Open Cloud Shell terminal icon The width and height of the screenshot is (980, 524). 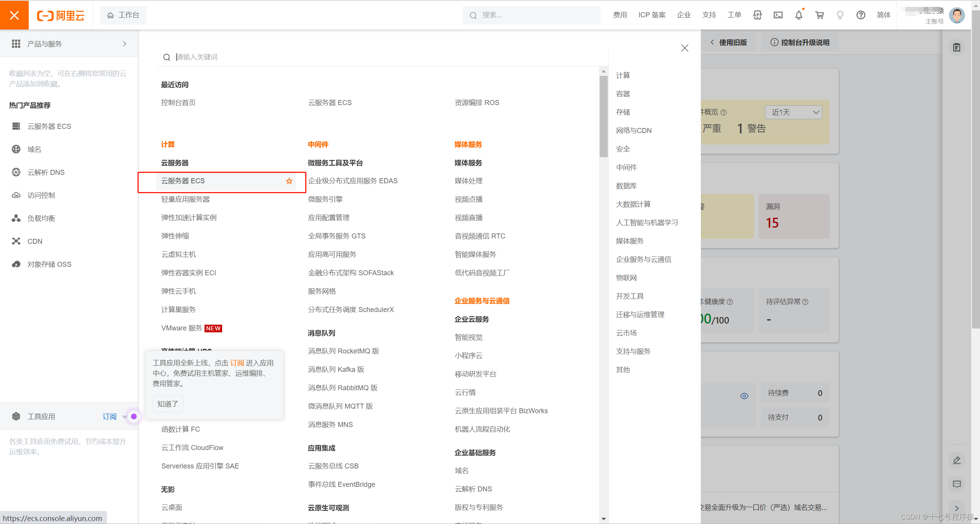pyautogui.click(x=778, y=15)
